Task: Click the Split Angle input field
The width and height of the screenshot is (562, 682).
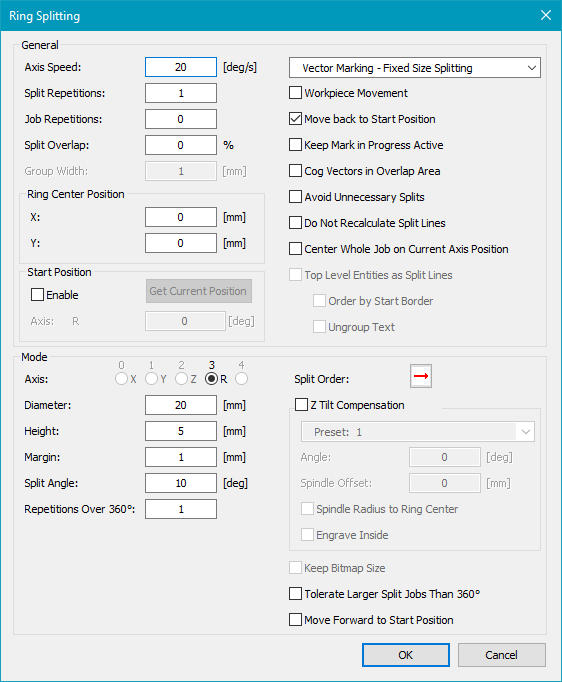Action: point(181,483)
